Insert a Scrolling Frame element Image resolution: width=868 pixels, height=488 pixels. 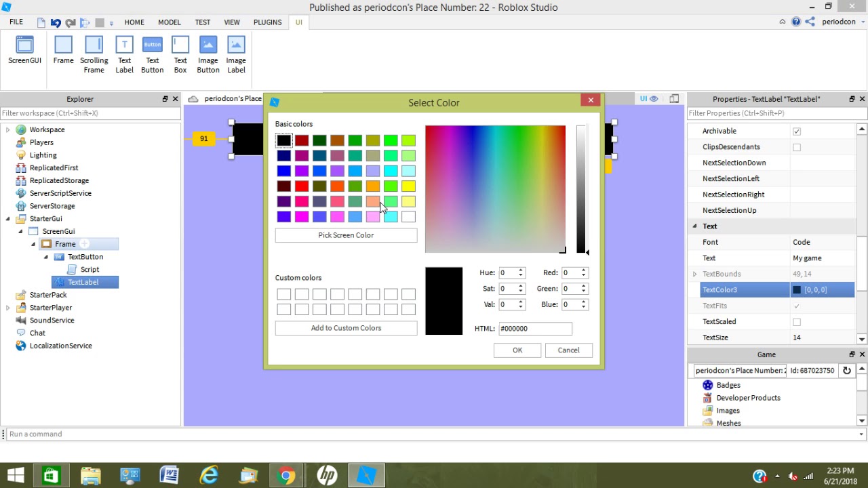pos(94,55)
